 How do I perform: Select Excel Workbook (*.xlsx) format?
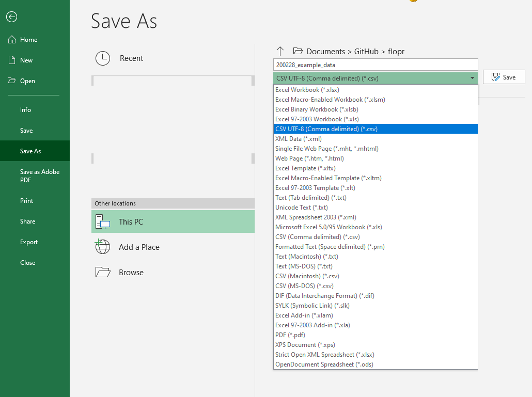click(375, 90)
